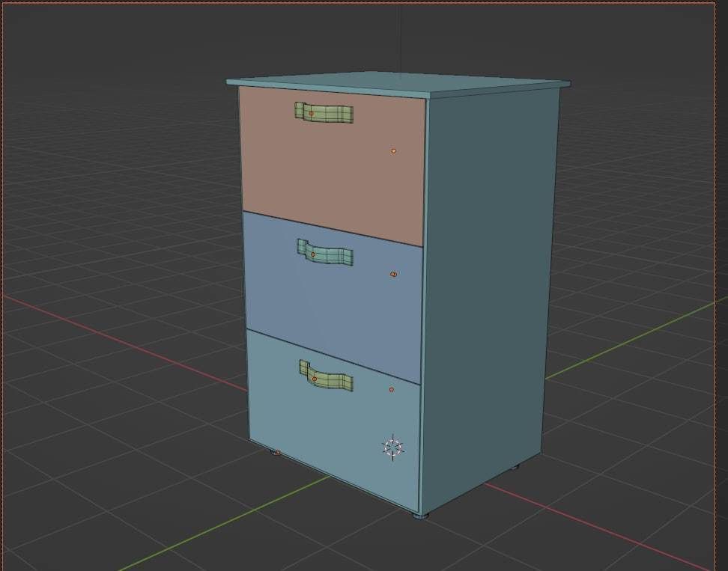Screen dimensions: 728x571
Task: Click the cabinet's top slab
Action: pos(398,85)
